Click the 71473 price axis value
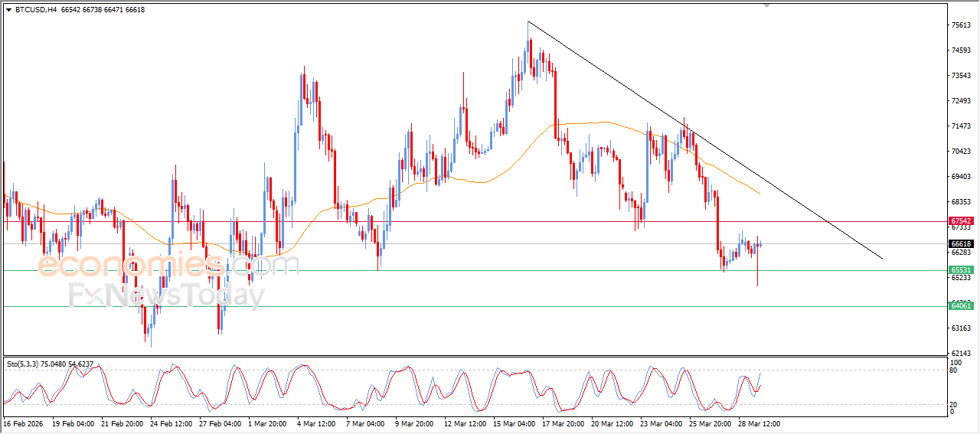980x434 pixels. click(961, 126)
